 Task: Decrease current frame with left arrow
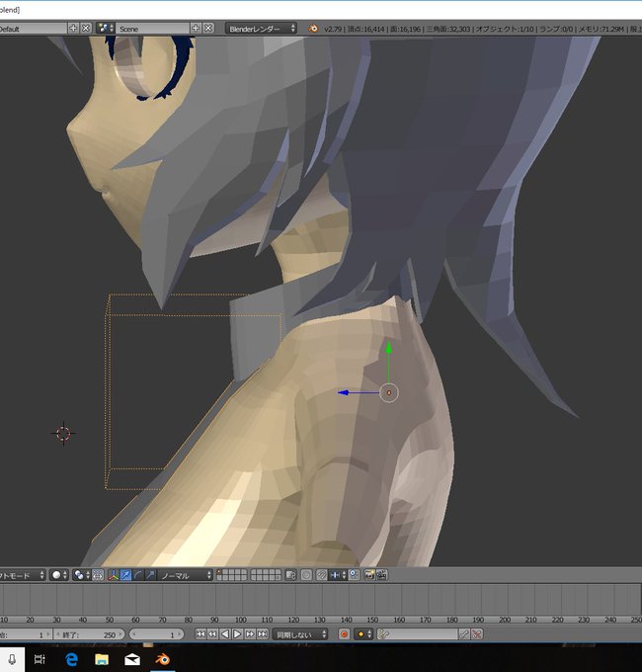click(x=134, y=634)
